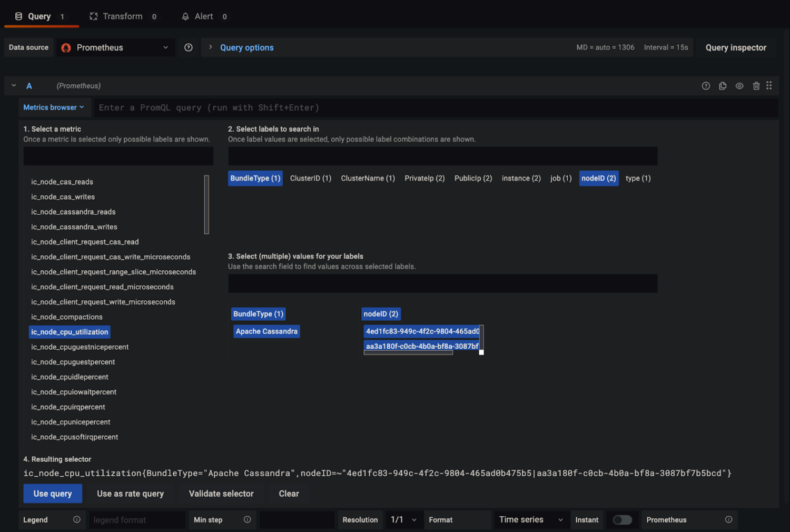Open help for query A
The width and height of the screenshot is (790, 532).
(x=706, y=85)
